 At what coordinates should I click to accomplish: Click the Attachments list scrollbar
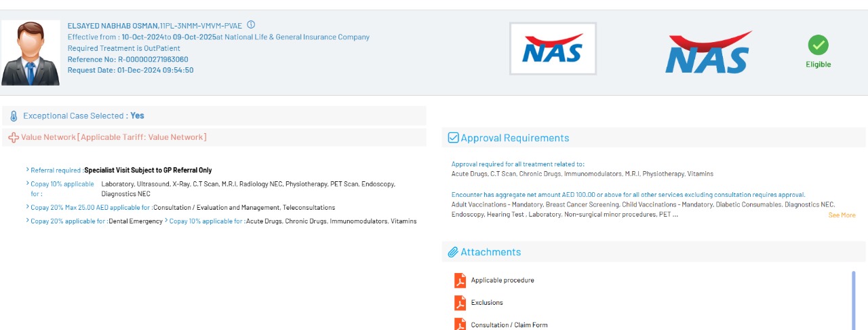[x=853, y=300]
